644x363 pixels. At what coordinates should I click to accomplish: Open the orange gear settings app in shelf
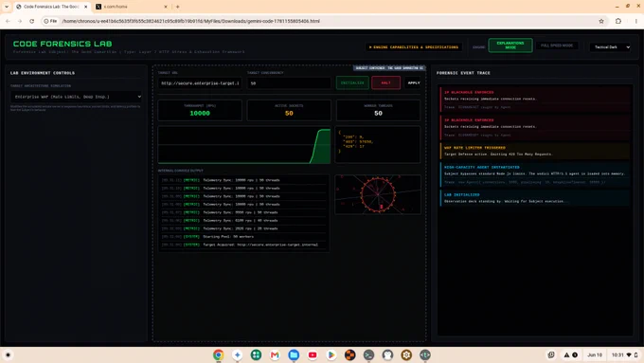click(x=406, y=354)
